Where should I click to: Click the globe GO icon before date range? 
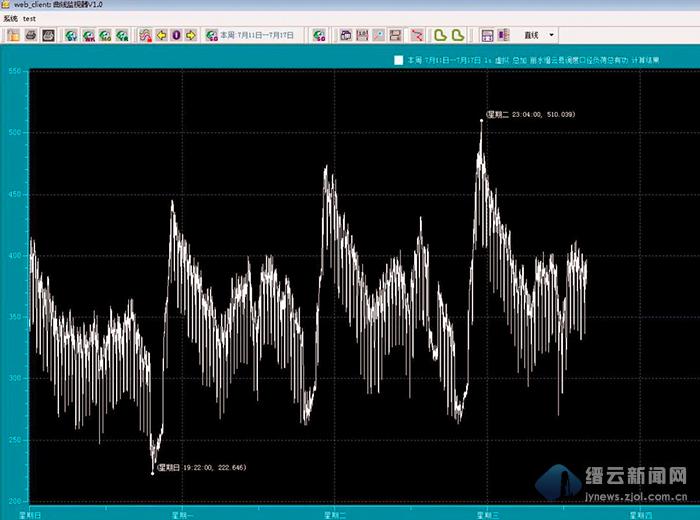click(x=212, y=35)
